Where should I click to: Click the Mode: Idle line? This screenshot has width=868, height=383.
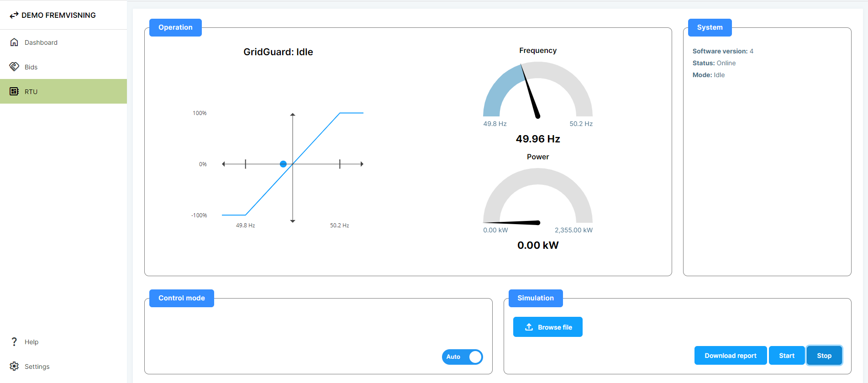709,75
